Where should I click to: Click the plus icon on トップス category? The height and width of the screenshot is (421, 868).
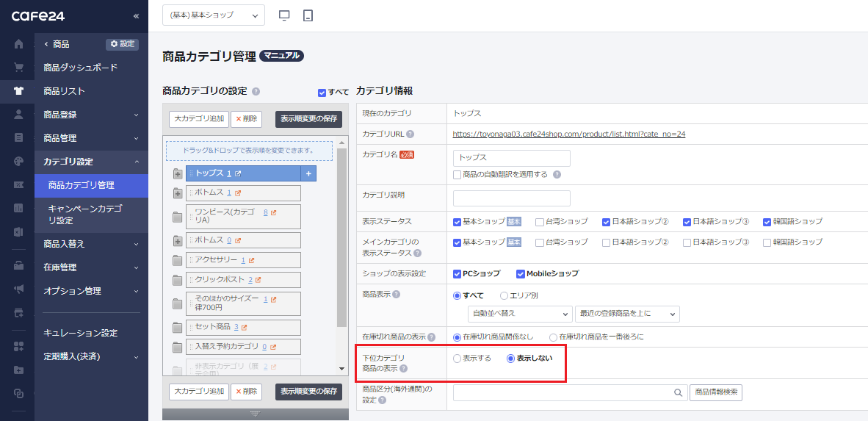coord(308,173)
